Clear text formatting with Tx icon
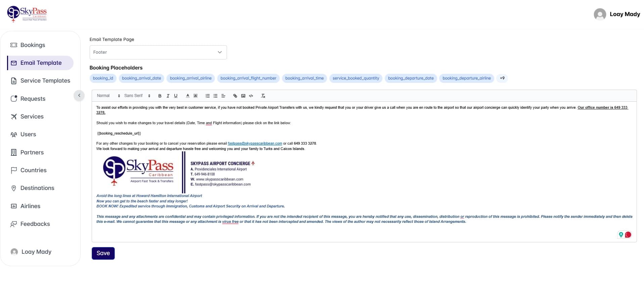The width and height of the screenshot is (644, 294). 263,96
